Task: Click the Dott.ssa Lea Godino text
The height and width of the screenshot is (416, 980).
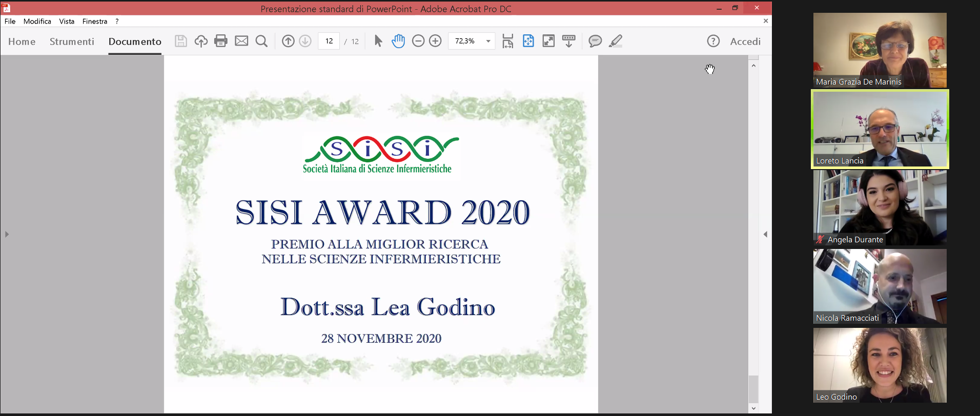Action: pyautogui.click(x=387, y=307)
